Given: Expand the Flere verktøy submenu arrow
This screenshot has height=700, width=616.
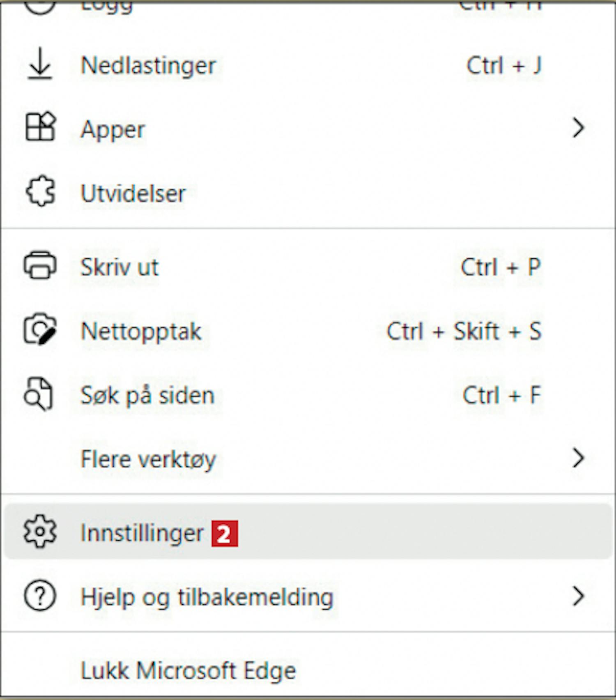Looking at the screenshot, I should 578,458.
